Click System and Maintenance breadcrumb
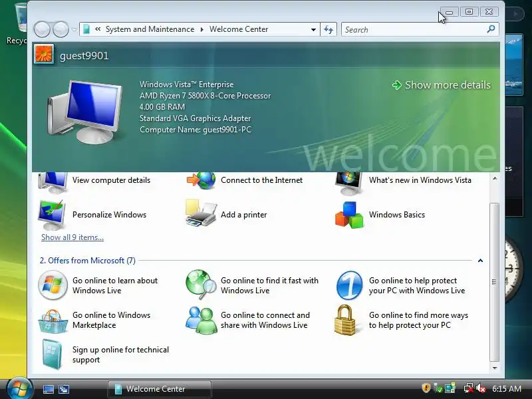This screenshot has height=399, width=532. [x=150, y=29]
